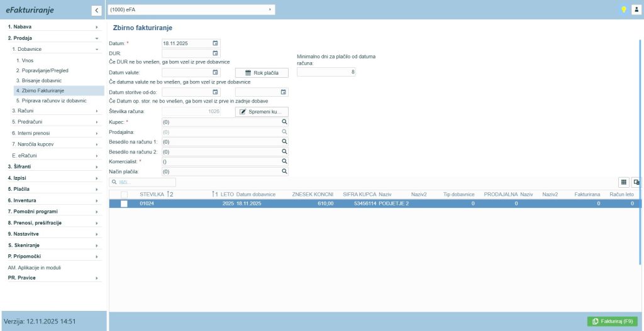Click search icon in Komercialist field
The width and height of the screenshot is (644, 331).
point(284,161)
